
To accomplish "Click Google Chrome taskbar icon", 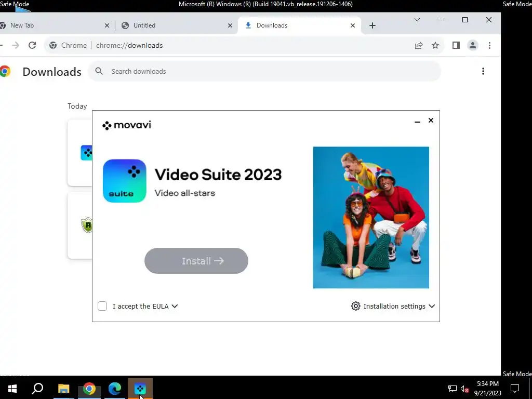I will pyautogui.click(x=89, y=389).
